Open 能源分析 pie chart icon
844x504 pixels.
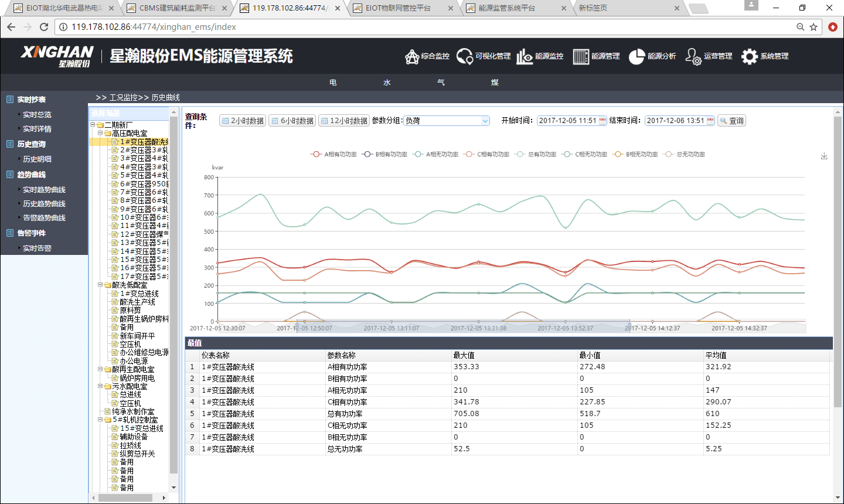[x=637, y=56]
